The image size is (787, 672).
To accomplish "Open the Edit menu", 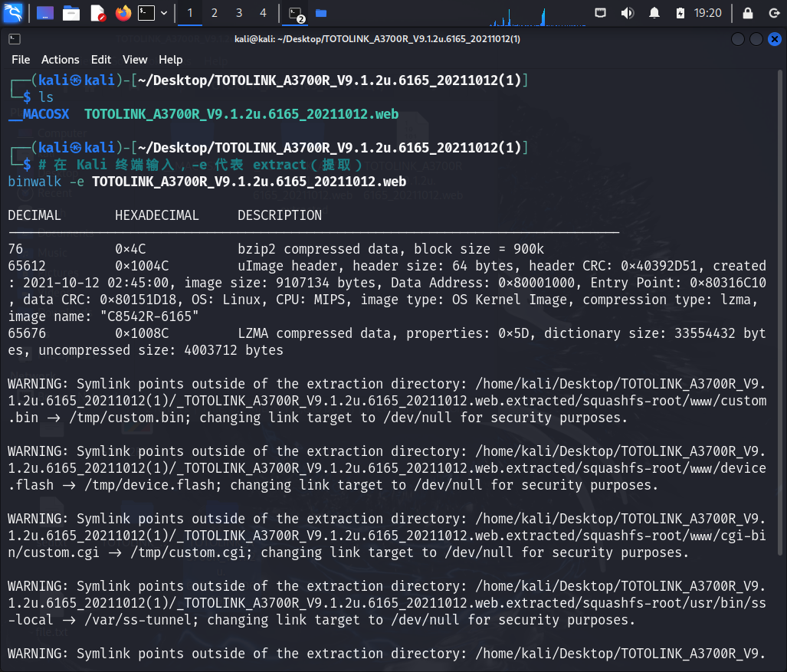I will click(101, 60).
